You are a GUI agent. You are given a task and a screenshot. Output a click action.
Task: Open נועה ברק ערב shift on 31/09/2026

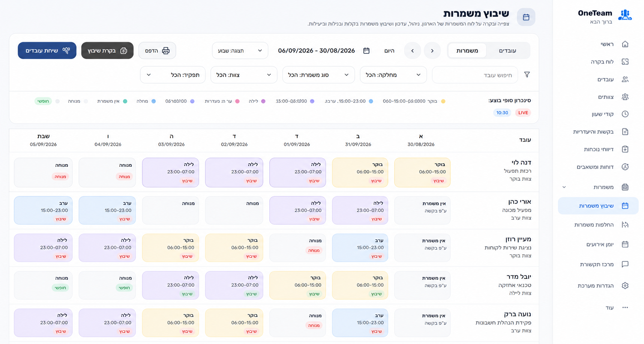360,323
